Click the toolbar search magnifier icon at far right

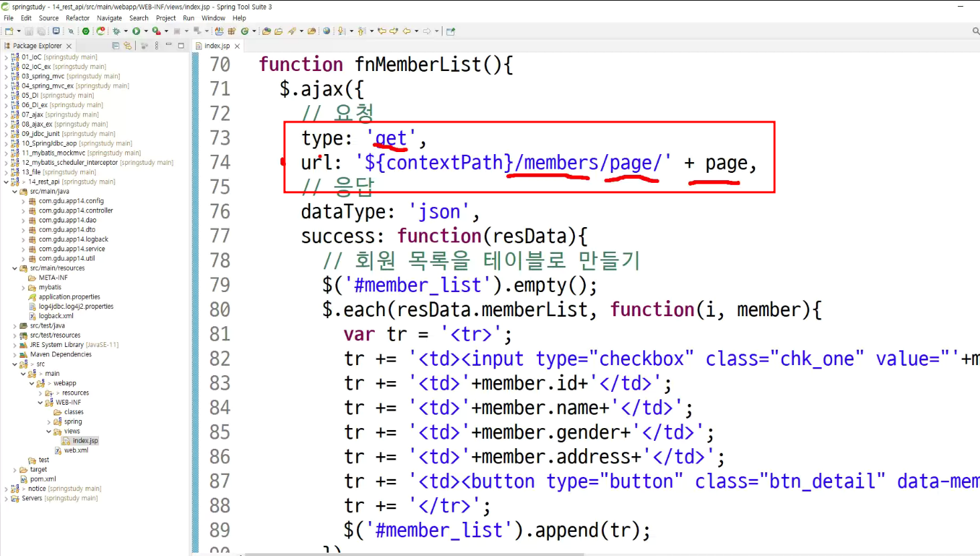click(x=975, y=31)
